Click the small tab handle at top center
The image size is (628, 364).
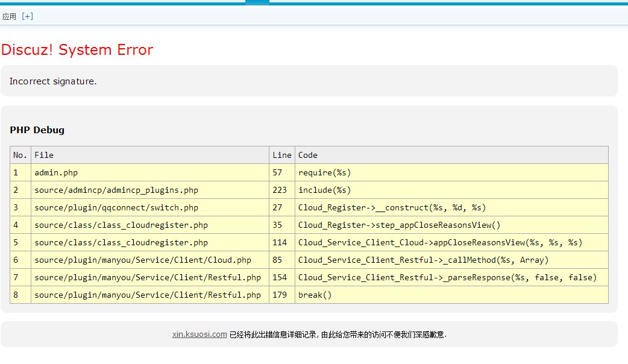(x=257, y=2)
